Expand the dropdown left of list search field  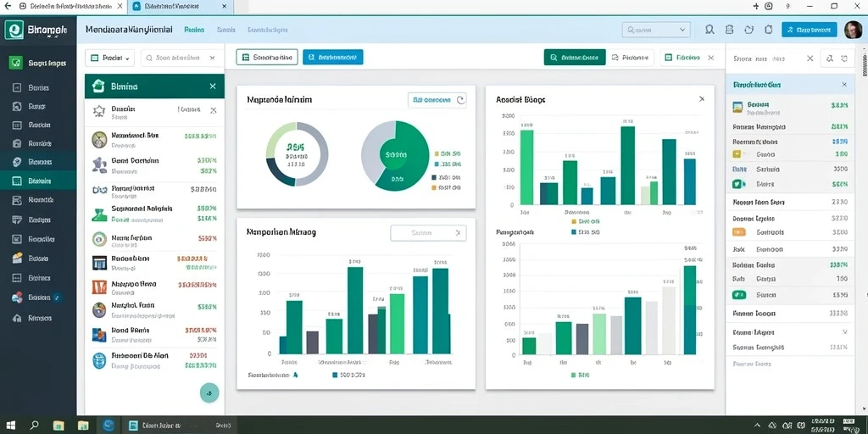pos(109,58)
